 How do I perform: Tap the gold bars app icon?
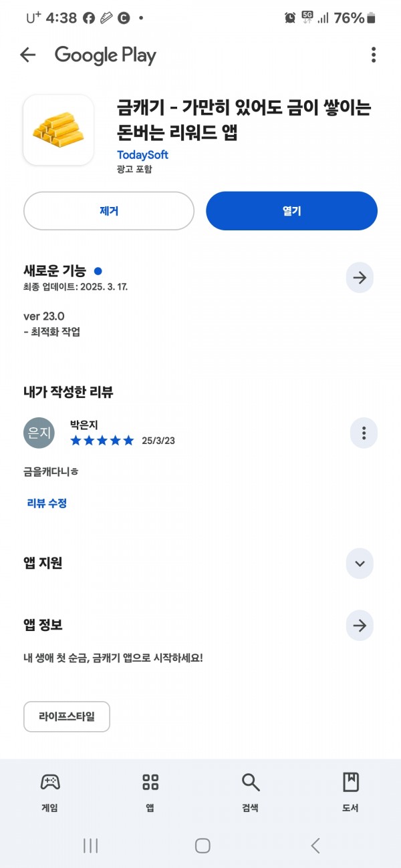click(x=58, y=130)
